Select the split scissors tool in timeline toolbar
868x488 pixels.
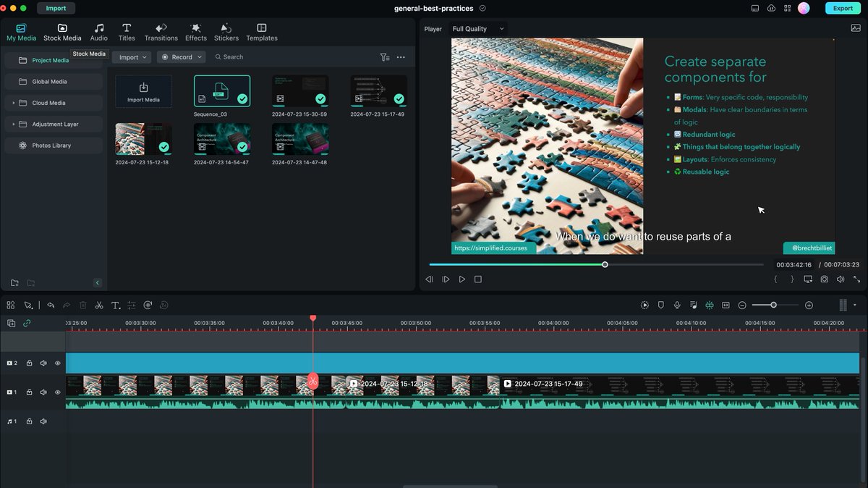99,306
